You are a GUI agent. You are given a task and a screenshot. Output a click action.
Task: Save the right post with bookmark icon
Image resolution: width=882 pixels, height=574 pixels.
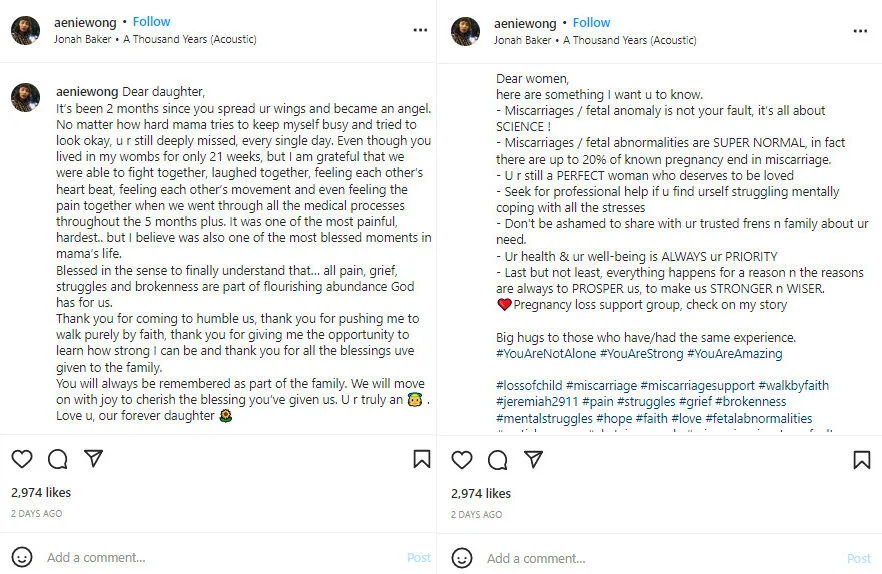point(862,459)
